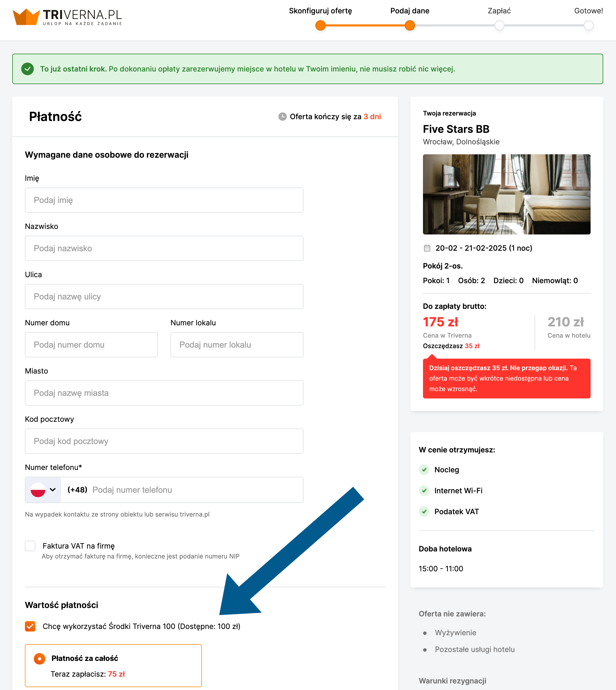Open the Five Stars BB room photo
The width and height of the screenshot is (616, 690).
tap(506, 194)
